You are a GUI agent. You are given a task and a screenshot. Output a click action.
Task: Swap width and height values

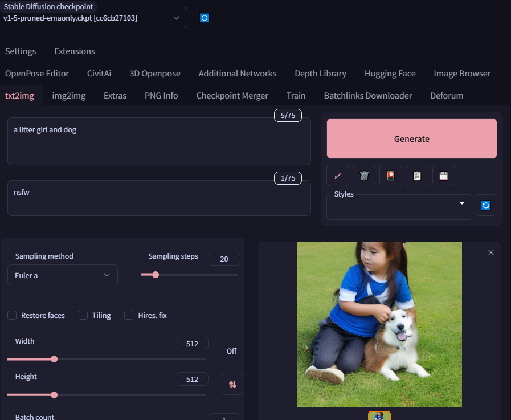click(x=232, y=384)
